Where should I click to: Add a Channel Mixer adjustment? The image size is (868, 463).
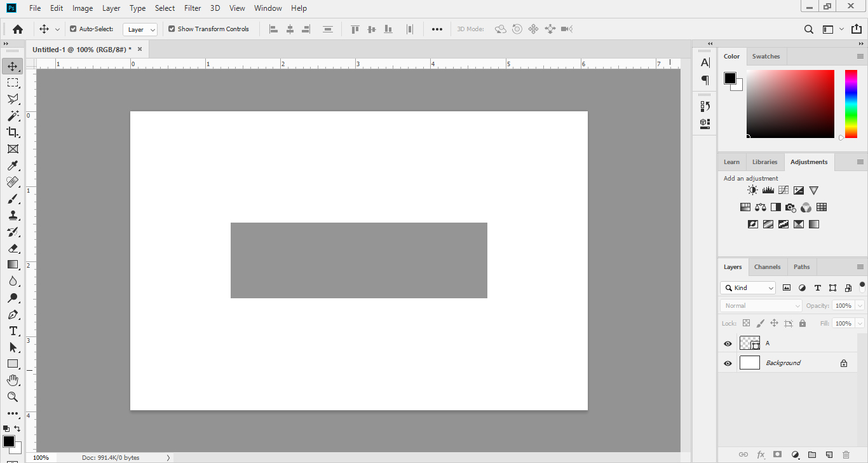806,207
